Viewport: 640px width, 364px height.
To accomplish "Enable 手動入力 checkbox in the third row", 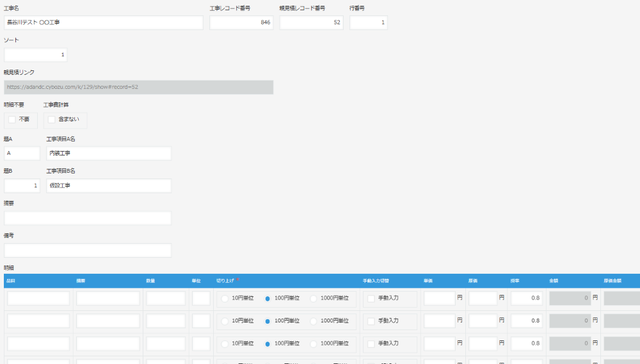I will point(371,344).
